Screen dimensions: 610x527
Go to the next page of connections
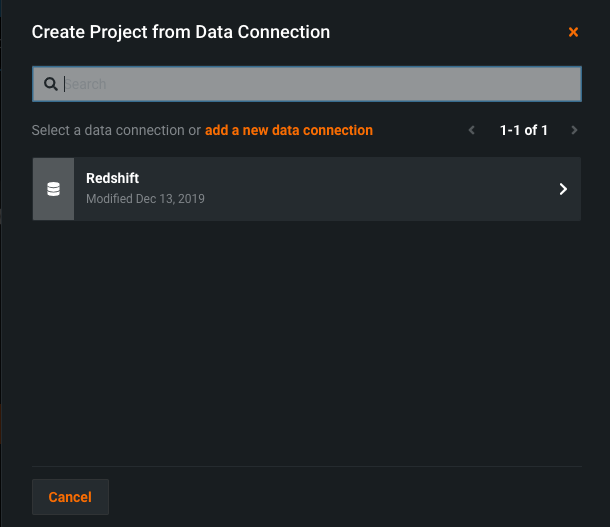pos(574,130)
